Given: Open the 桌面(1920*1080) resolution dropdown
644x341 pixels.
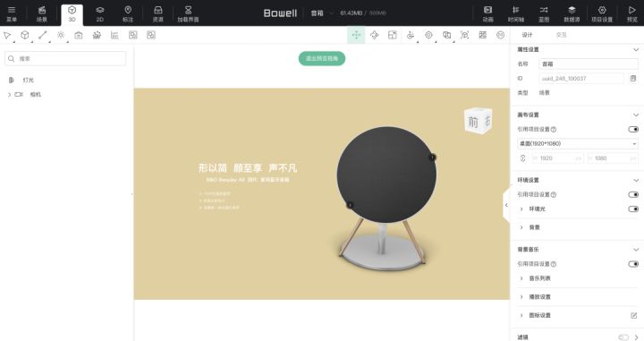Looking at the screenshot, I should pos(578,144).
